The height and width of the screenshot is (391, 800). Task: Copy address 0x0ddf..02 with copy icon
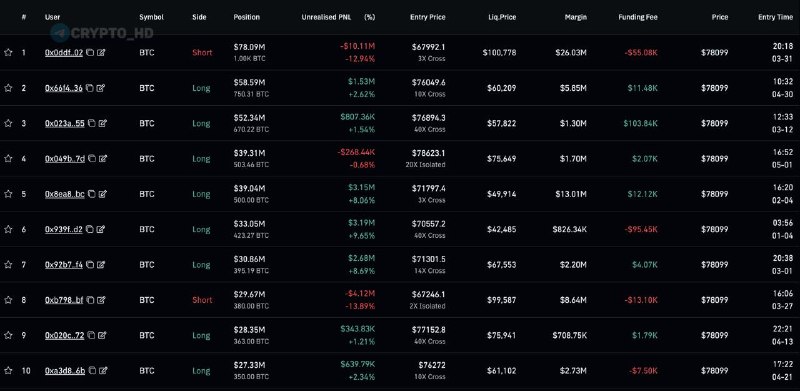(x=90, y=52)
